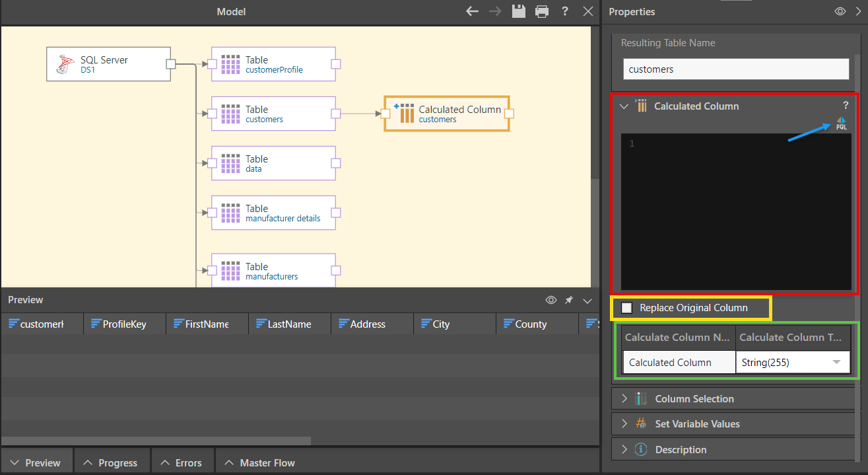Toggle Properties panel eye visibility icon
868x475 pixels.
pyautogui.click(x=840, y=11)
